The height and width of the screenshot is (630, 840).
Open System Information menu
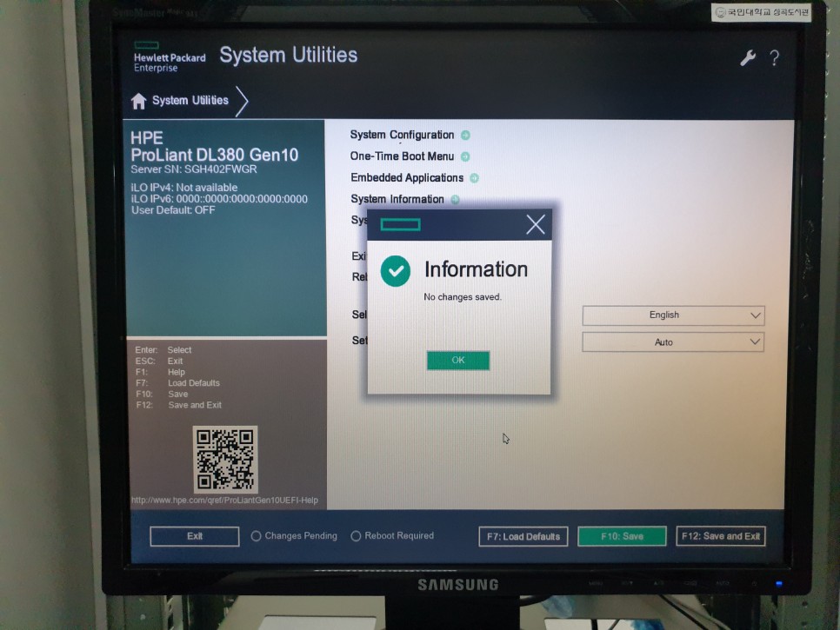pos(397,199)
